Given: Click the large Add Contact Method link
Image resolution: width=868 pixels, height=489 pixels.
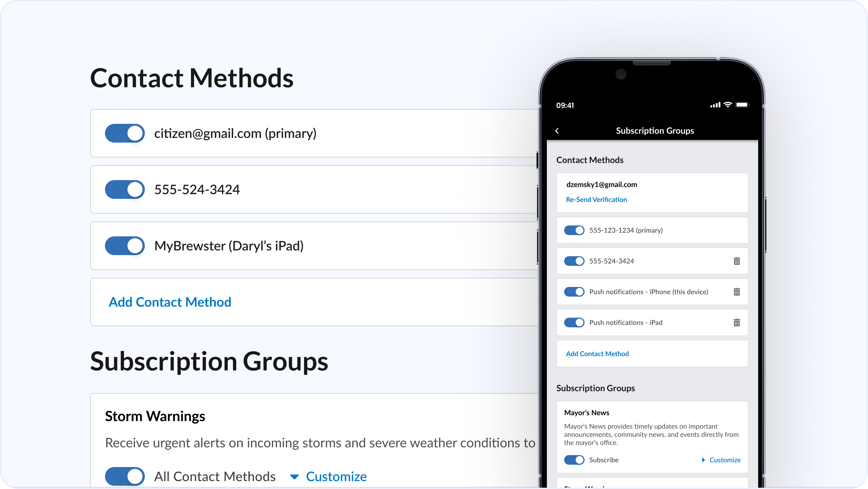Looking at the screenshot, I should (x=170, y=302).
